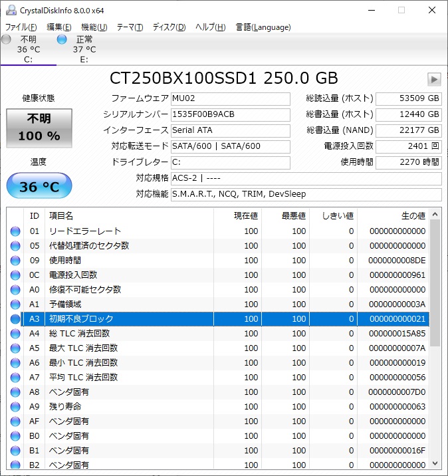Select the E: drive tab at 37 °C

tap(84, 49)
